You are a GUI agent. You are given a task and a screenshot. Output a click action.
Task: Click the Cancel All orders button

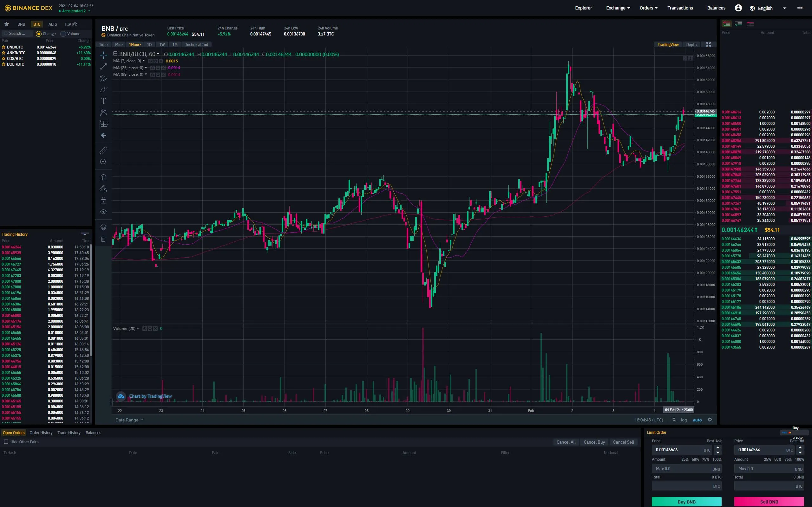pos(566,442)
